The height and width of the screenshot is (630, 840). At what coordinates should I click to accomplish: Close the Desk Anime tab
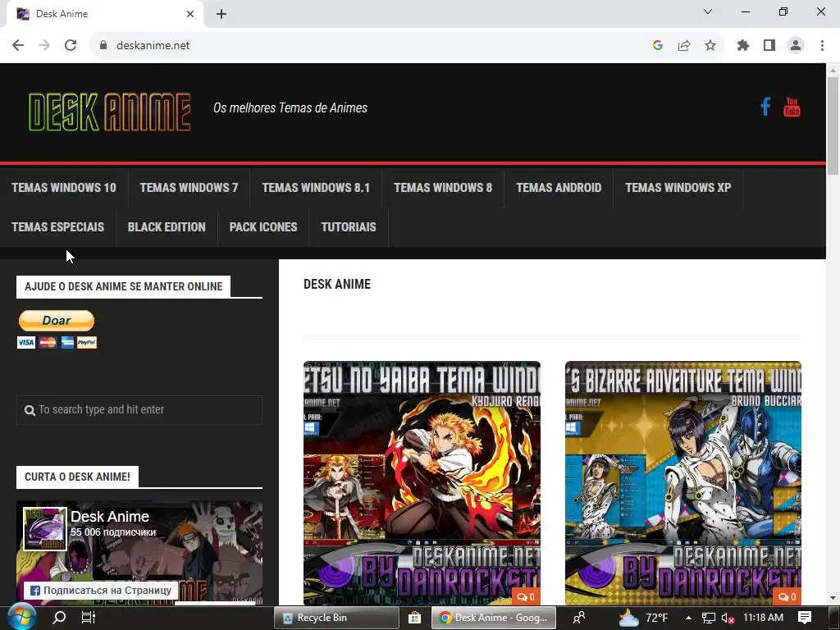pos(190,14)
